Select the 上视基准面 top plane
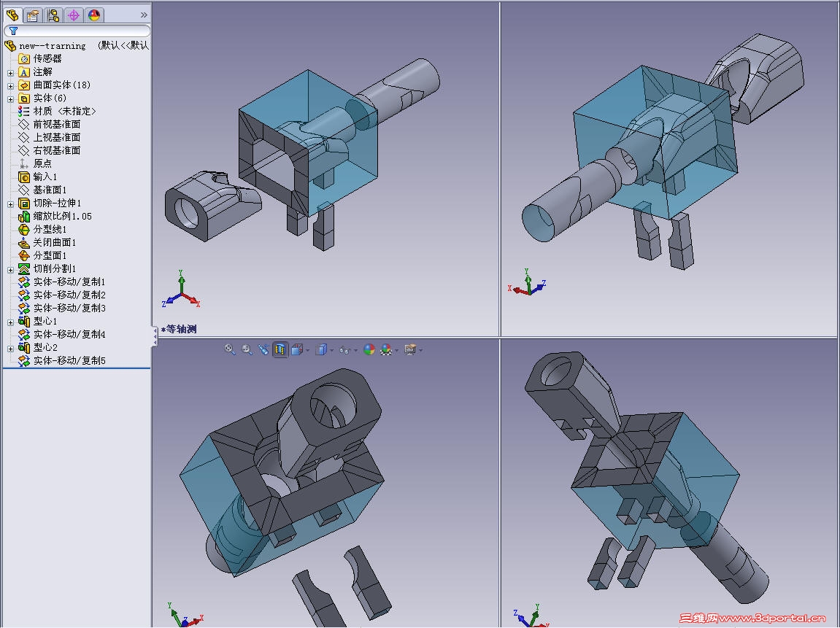Screen dimensions: 840x628 [x=57, y=137]
